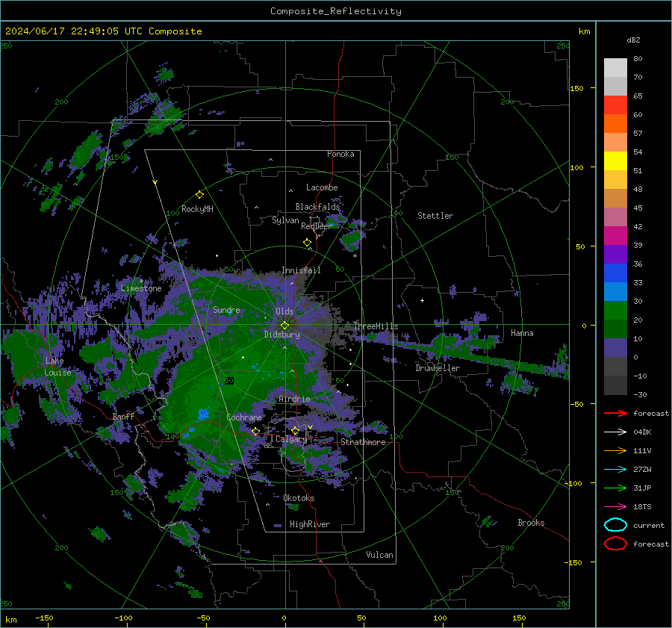Click the Sylvan map label
The image size is (672, 628).
tap(285, 220)
